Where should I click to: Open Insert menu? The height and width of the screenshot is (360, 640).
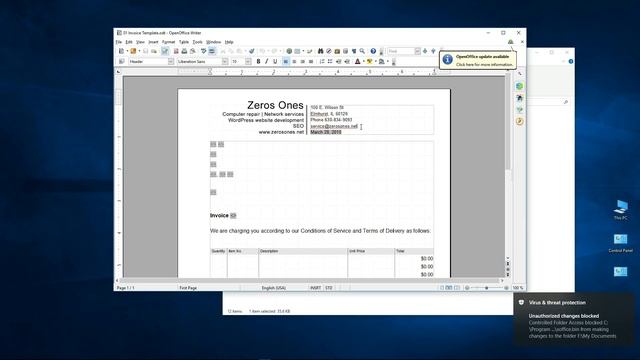pos(153,42)
